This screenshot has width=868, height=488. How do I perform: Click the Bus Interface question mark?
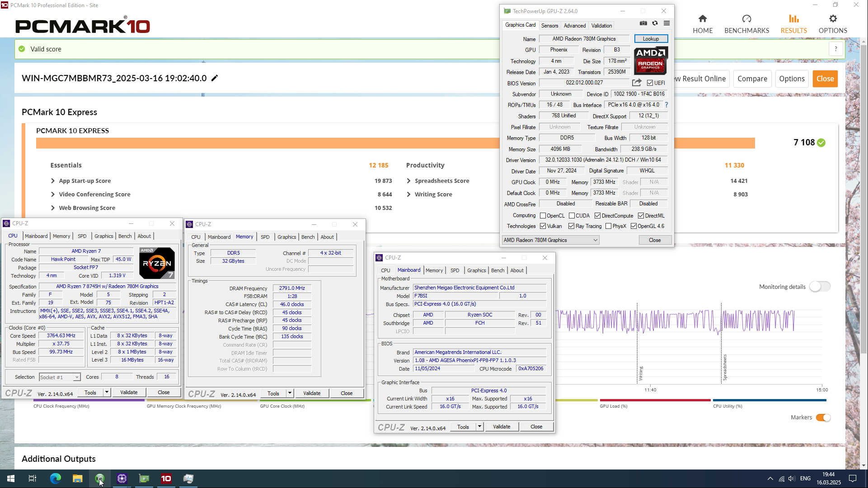click(666, 105)
